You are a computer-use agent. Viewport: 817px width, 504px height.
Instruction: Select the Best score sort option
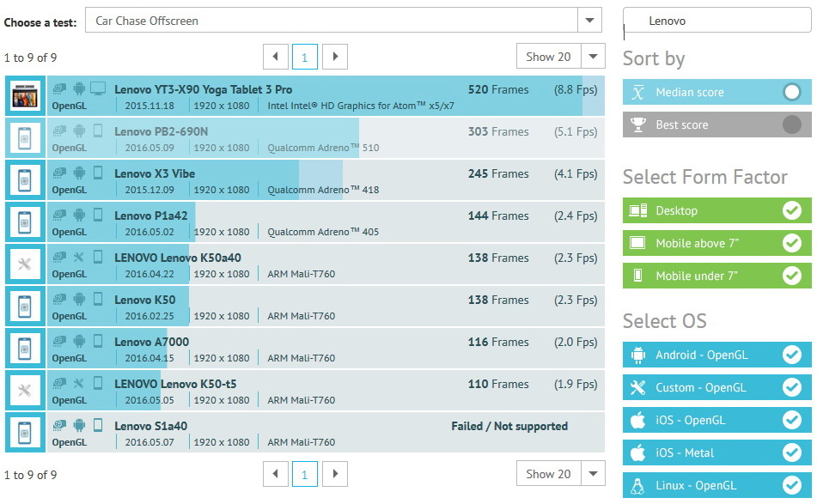pyautogui.click(x=717, y=124)
